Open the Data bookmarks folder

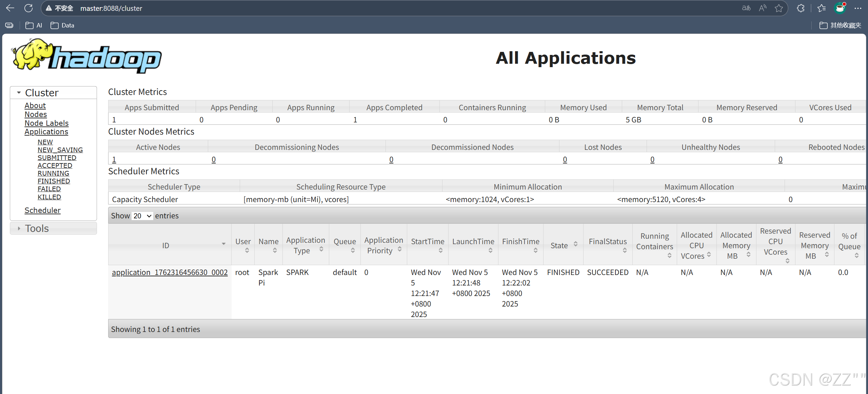click(x=63, y=25)
